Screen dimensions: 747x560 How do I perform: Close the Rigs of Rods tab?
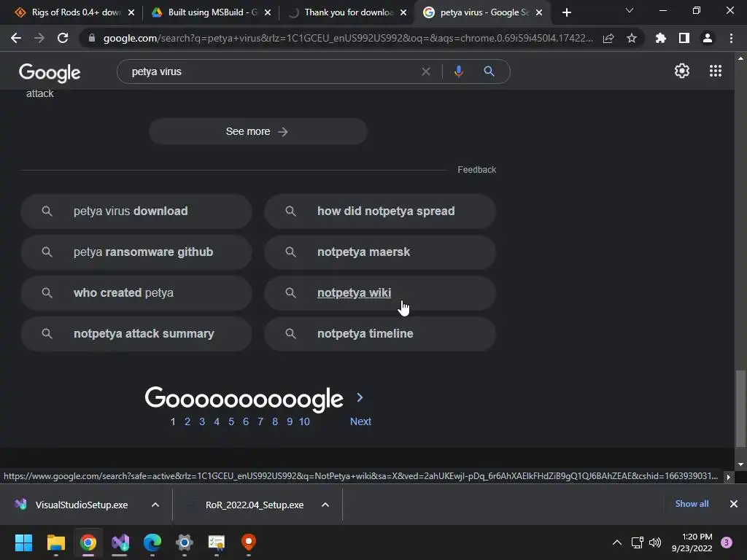coord(131,12)
